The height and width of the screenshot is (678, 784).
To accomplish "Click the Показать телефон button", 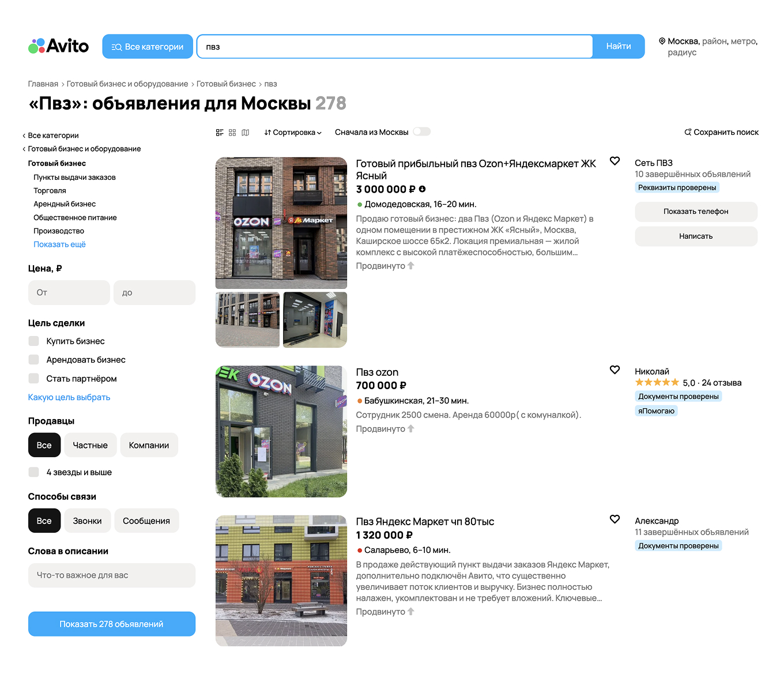I will [696, 212].
